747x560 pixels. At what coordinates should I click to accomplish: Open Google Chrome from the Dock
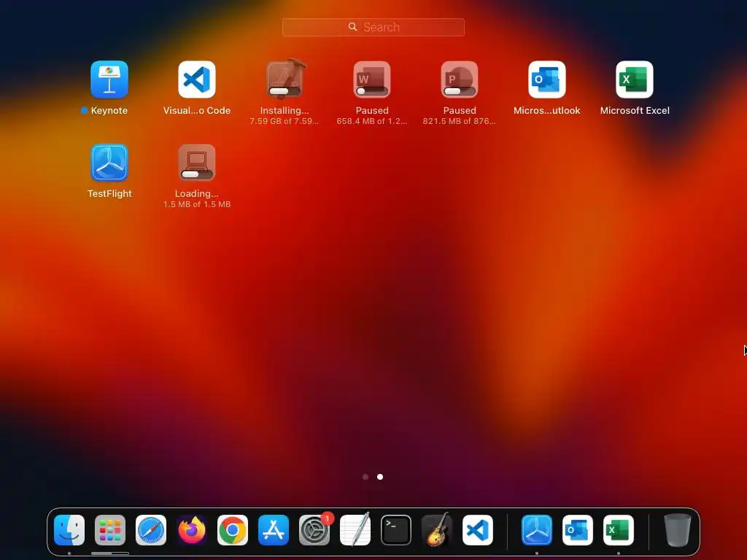(233, 530)
